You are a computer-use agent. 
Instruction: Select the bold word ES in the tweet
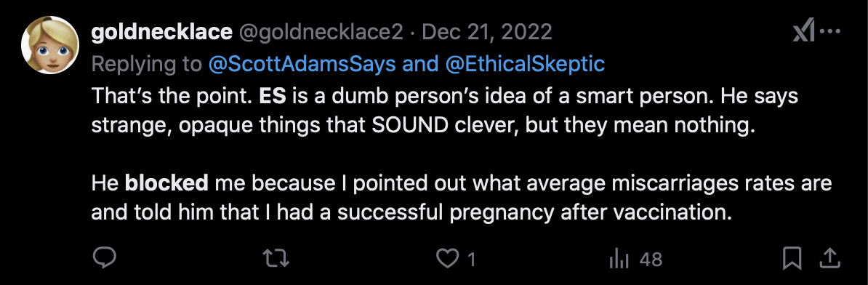pos(273,96)
